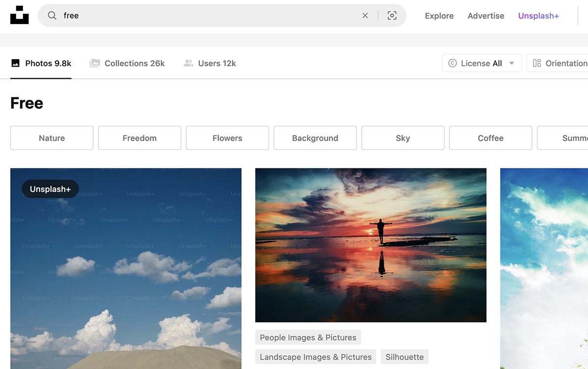This screenshot has width=588, height=369.
Task: Select the Coffee topic chip
Action: click(x=490, y=138)
